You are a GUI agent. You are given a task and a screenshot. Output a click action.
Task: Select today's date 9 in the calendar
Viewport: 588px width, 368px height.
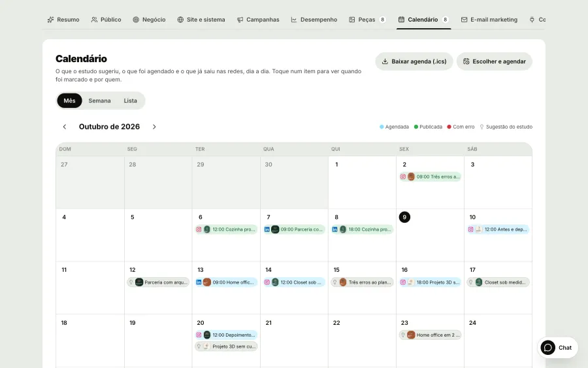pyautogui.click(x=404, y=217)
